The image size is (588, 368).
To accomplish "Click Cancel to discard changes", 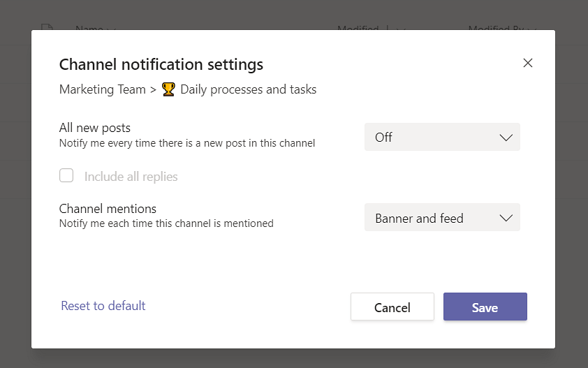I will pos(392,307).
